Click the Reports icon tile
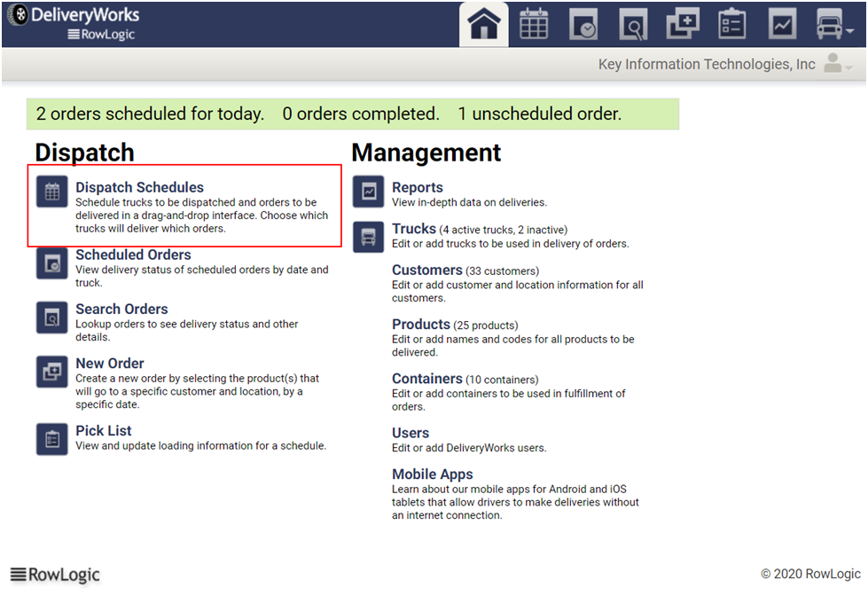Image resolution: width=868 pixels, height=596 pixels. click(x=369, y=192)
